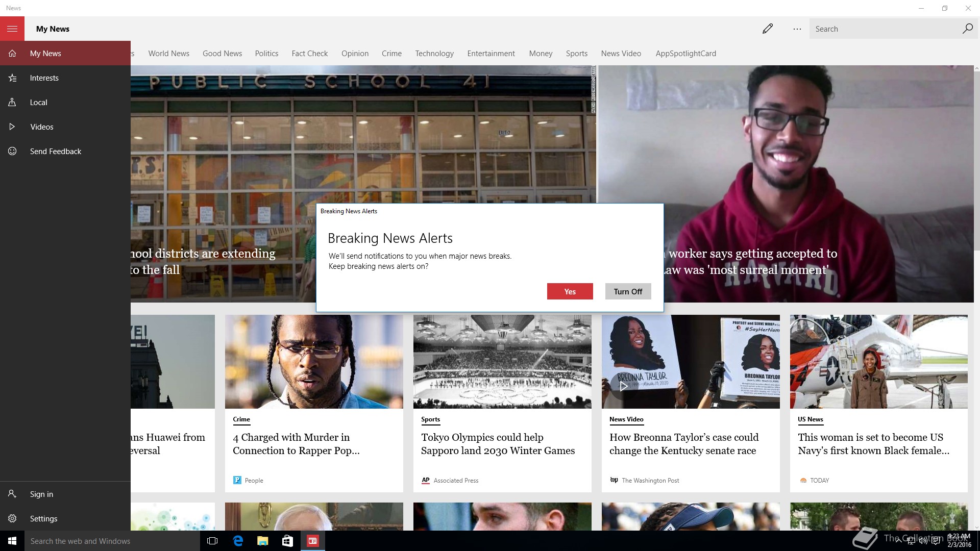The height and width of the screenshot is (551, 980).
Task: Launch Edge browser from taskbar
Action: coord(238,541)
